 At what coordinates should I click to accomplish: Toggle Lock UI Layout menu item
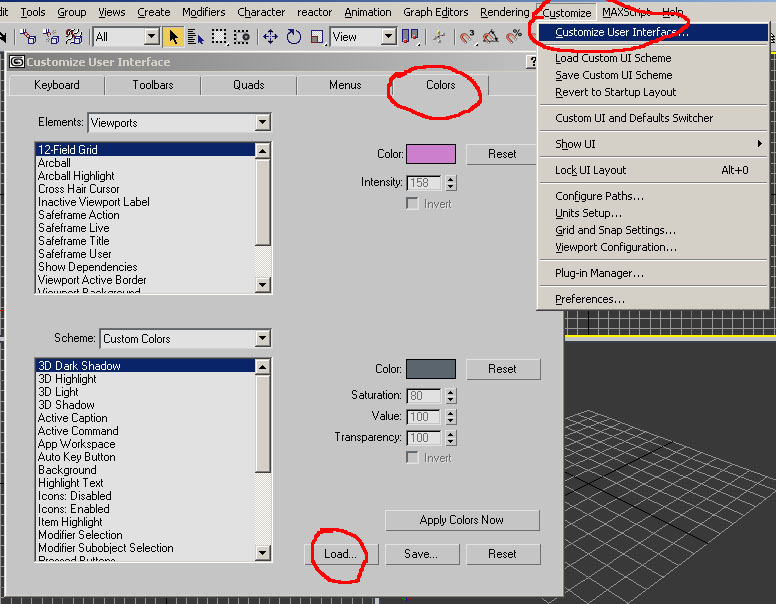coord(653,170)
